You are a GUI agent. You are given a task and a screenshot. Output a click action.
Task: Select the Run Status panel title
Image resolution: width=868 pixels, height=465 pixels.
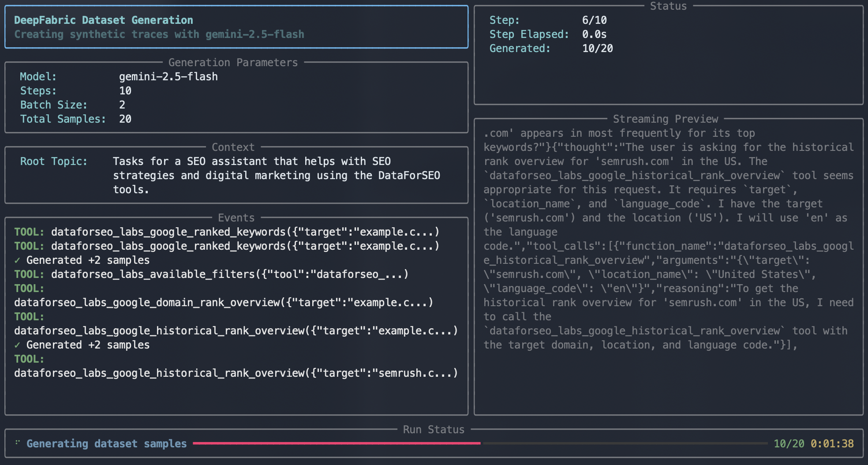tap(433, 429)
